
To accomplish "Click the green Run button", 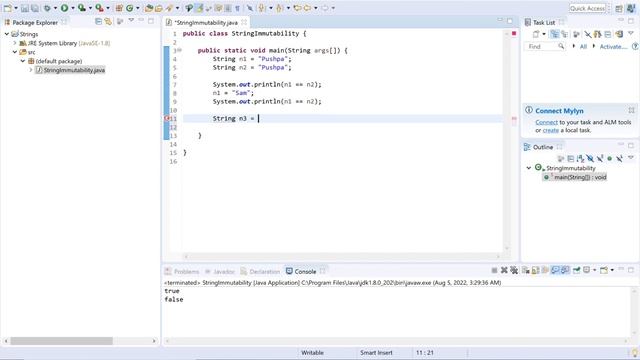I will (x=64, y=8).
